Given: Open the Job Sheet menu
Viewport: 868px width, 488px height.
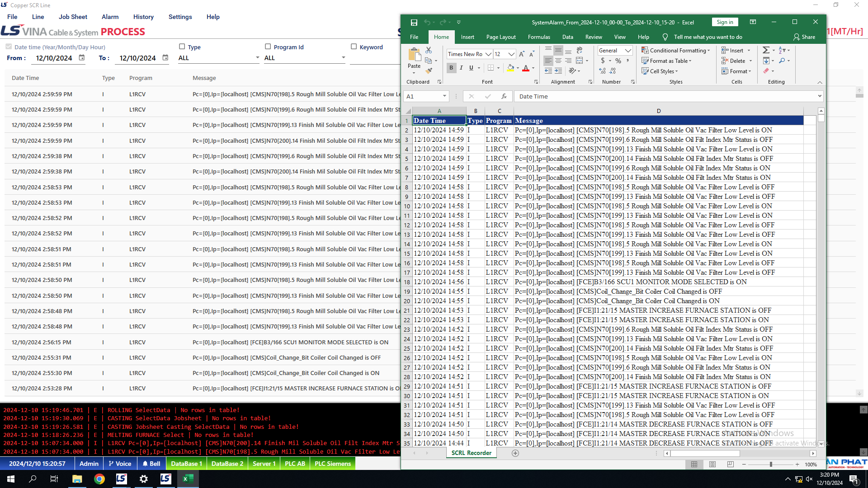Looking at the screenshot, I should click(x=73, y=17).
